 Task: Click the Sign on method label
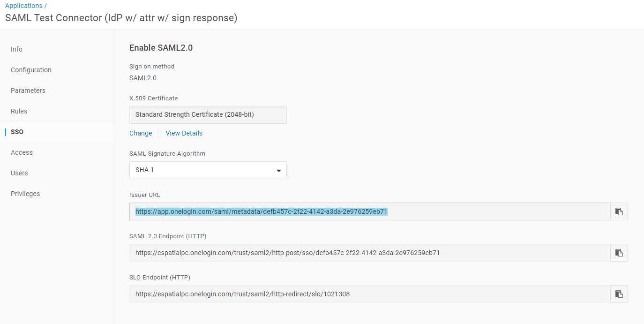152,67
